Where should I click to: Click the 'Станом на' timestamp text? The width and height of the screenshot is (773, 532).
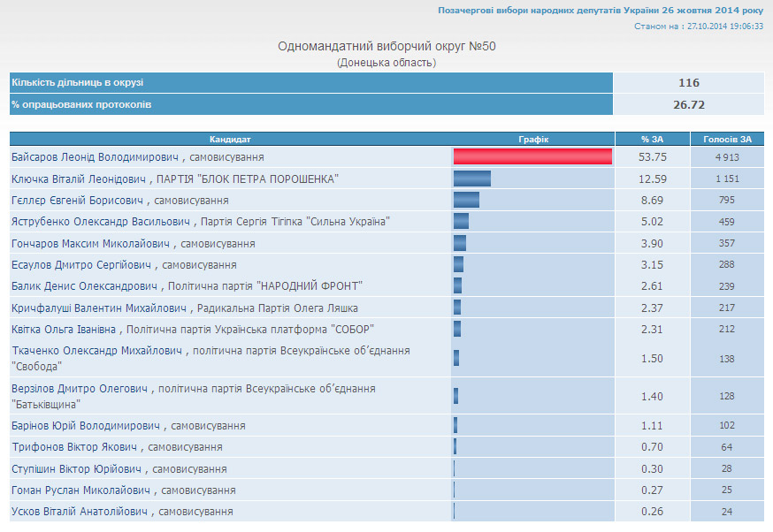tap(699, 27)
